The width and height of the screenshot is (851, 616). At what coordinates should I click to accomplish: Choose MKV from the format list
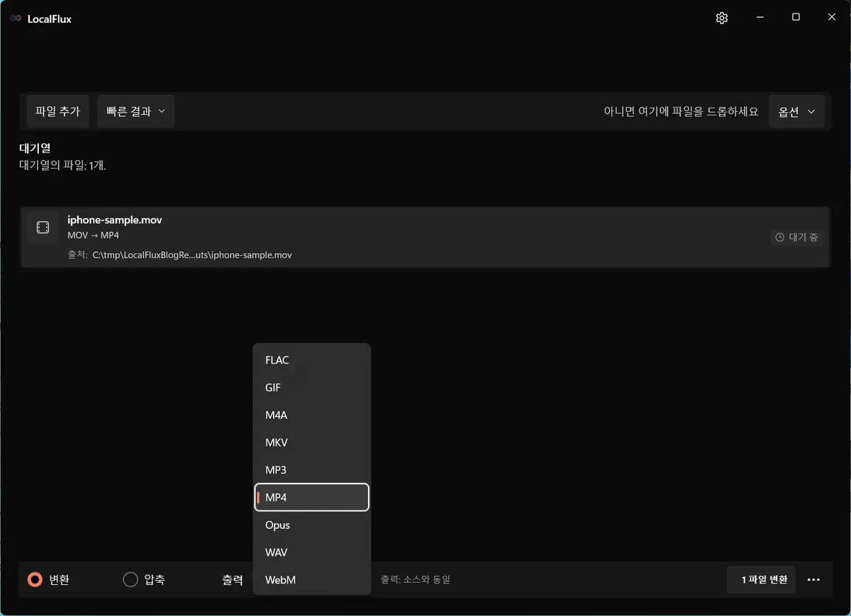point(312,442)
